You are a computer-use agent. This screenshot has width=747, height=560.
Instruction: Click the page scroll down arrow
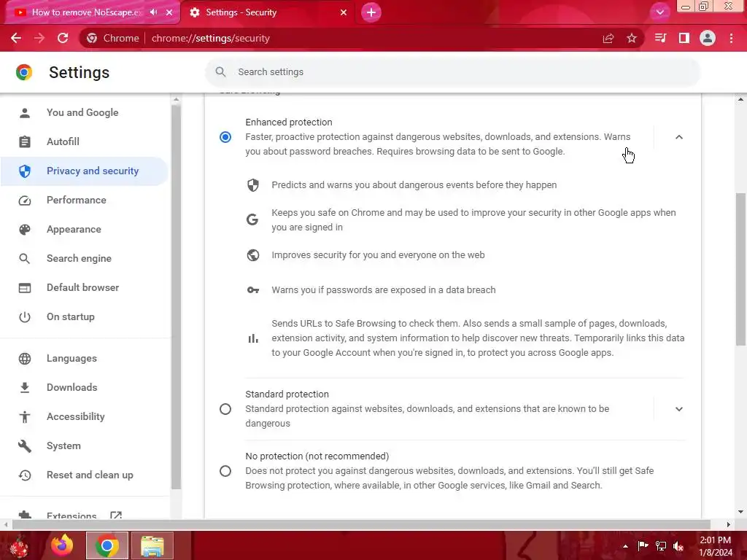tap(740, 513)
